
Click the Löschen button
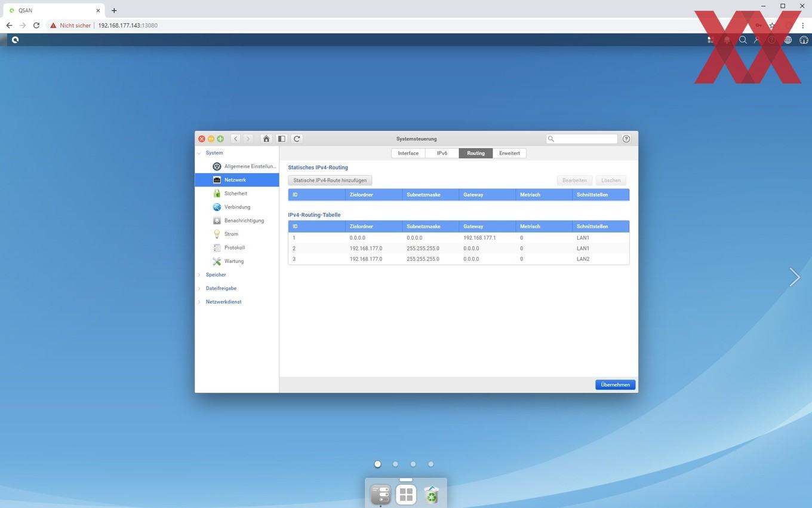(x=611, y=180)
